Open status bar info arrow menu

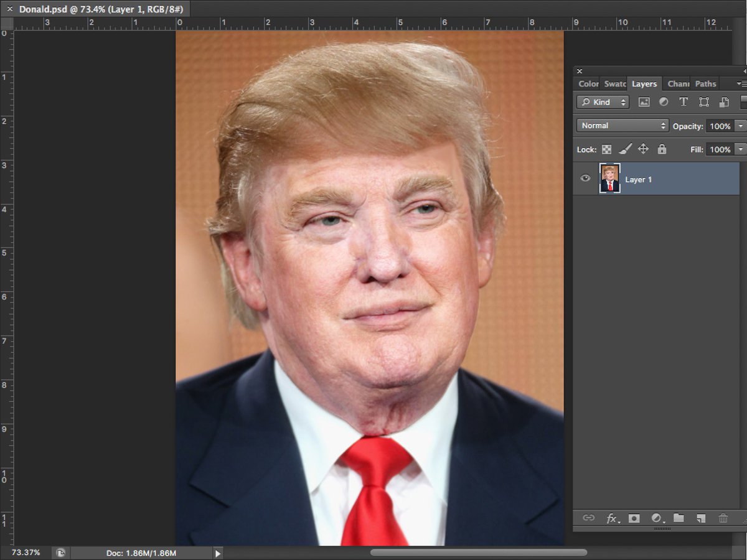218,553
